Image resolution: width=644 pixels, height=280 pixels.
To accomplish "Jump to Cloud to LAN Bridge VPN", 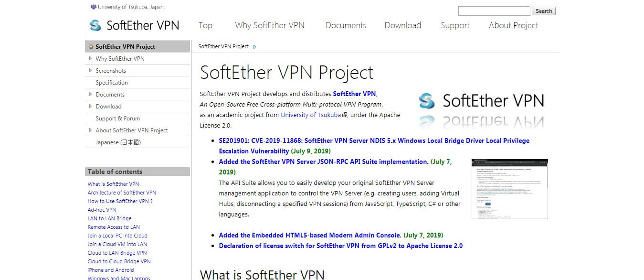I will 117,253.
